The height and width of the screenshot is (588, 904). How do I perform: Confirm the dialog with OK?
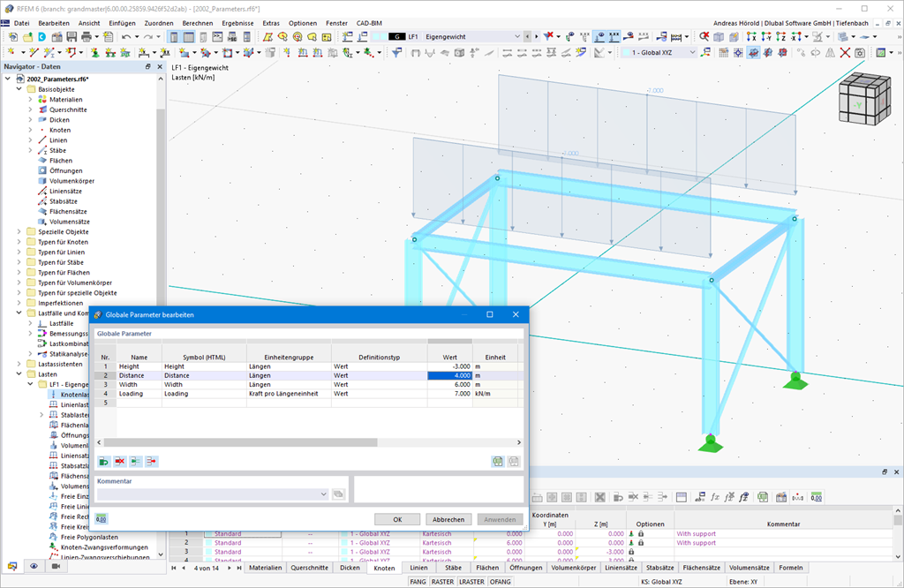pos(397,518)
